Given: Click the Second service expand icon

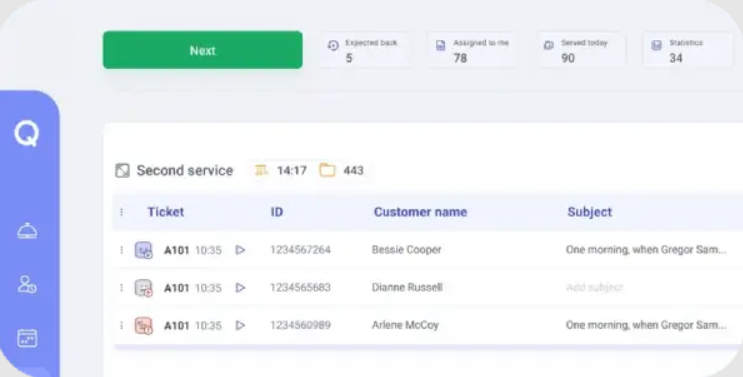Looking at the screenshot, I should pyautogui.click(x=122, y=171).
